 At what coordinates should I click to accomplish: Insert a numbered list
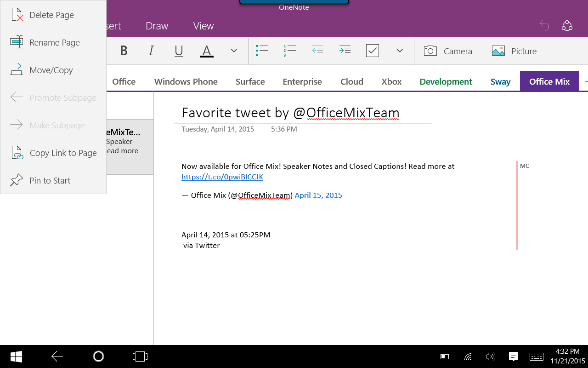(x=290, y=51)
